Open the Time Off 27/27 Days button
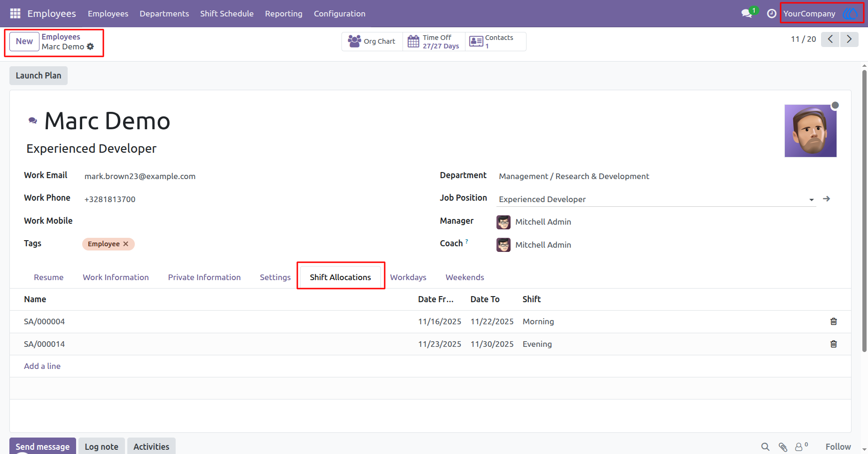The height and width of the screenshot is (454, 868). tap(434, 42)
